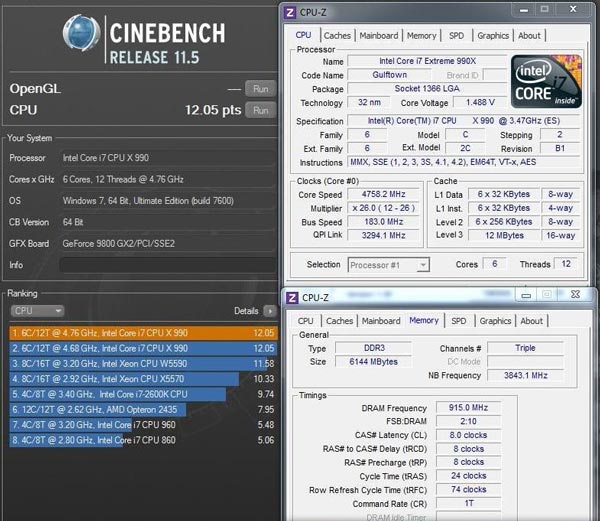The width and height of the screenshot is (600, 521).
Task: Open Caches tab in top CPU-Z window
Action: point(337,36)
